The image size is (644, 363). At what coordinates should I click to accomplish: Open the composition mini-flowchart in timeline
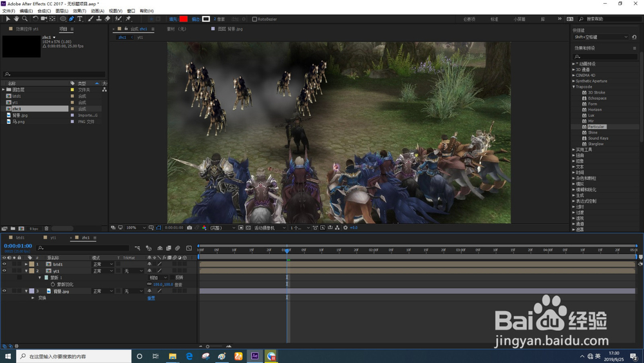pos(137,248)
